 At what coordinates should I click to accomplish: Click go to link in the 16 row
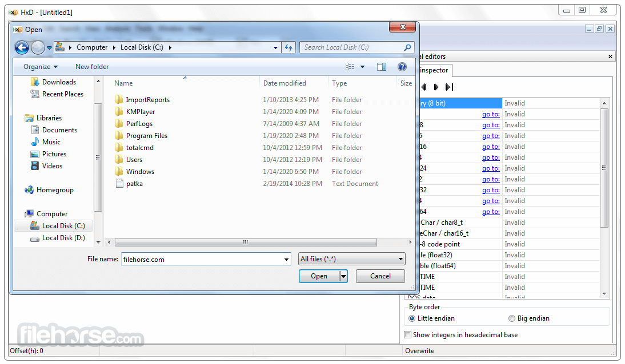tap(491, 147)
